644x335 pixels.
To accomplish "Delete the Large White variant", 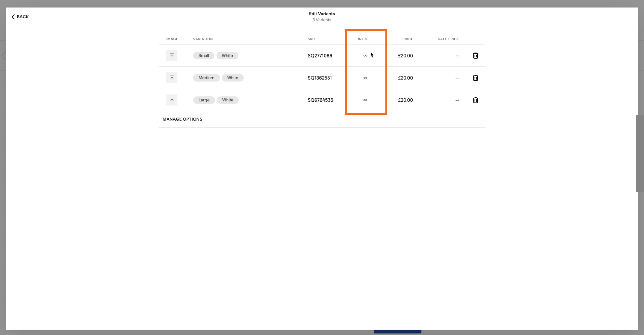I will coord(475,100).
